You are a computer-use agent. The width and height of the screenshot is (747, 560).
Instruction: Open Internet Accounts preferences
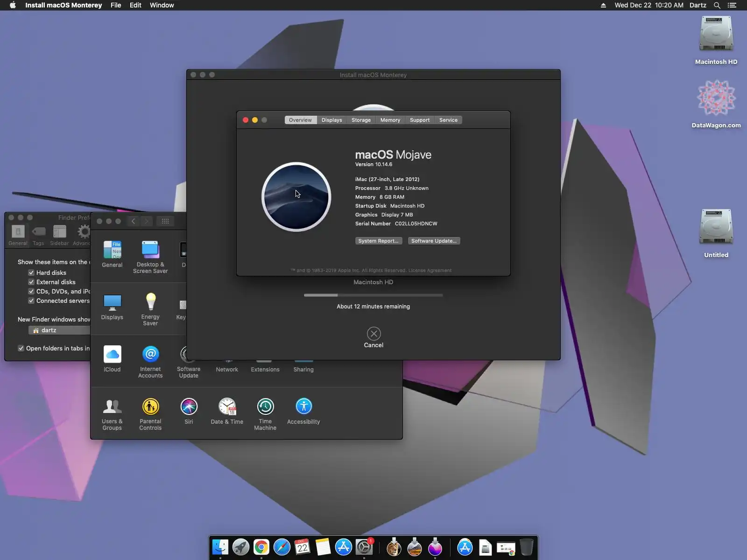pos(150,362)
